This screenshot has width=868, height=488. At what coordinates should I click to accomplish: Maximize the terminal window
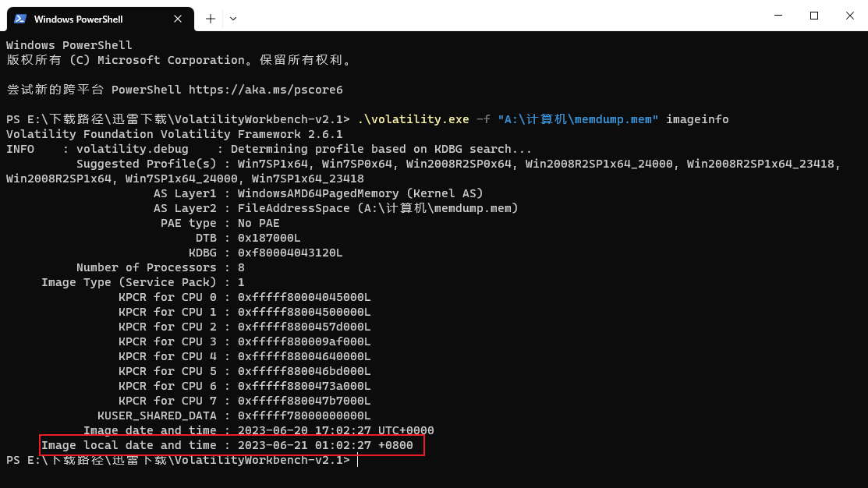click(x=814, y=16)
